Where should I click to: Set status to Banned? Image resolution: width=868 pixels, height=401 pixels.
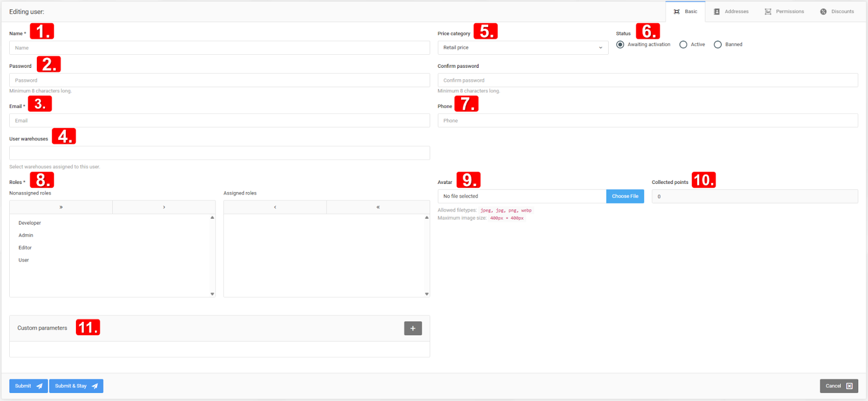coord(718,44)
